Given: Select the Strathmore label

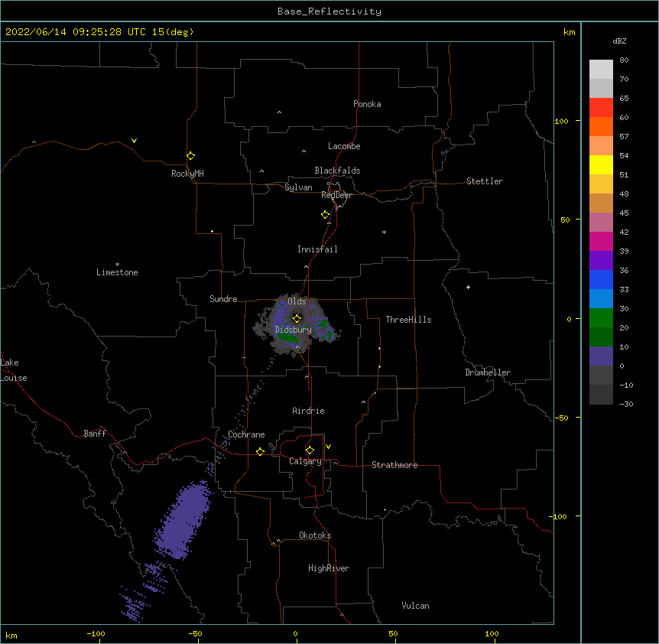Looking at the screenshot, I should (394, 465).
